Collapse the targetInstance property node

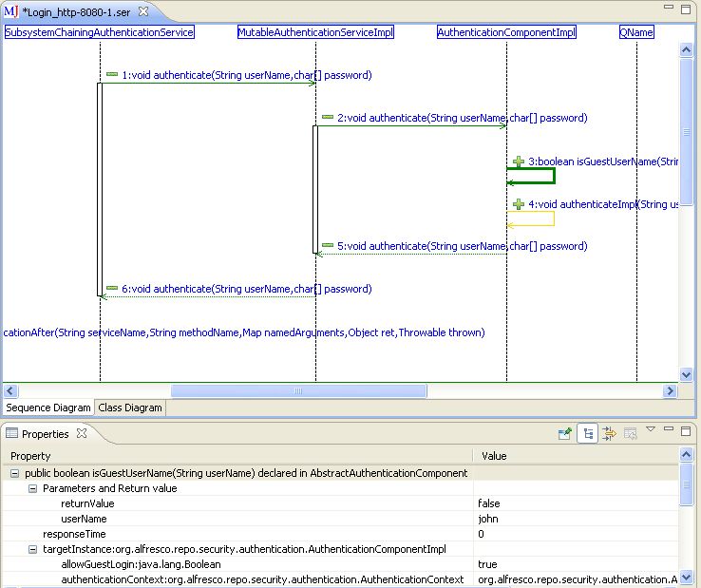[x=32, y=549]
